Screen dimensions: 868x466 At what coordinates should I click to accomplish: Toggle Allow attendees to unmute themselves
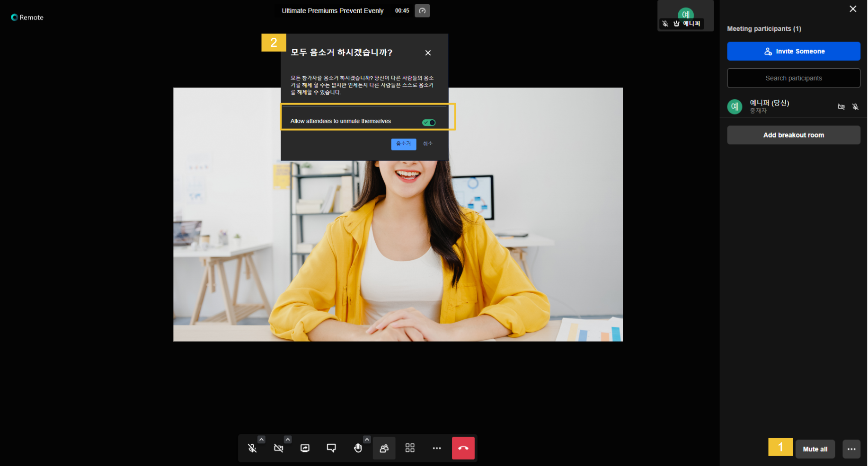[429, 123]
